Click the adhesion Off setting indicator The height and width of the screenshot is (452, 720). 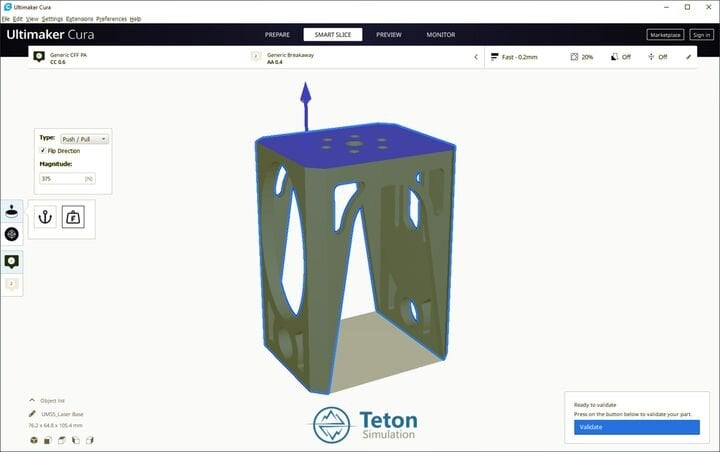(656, 57)
